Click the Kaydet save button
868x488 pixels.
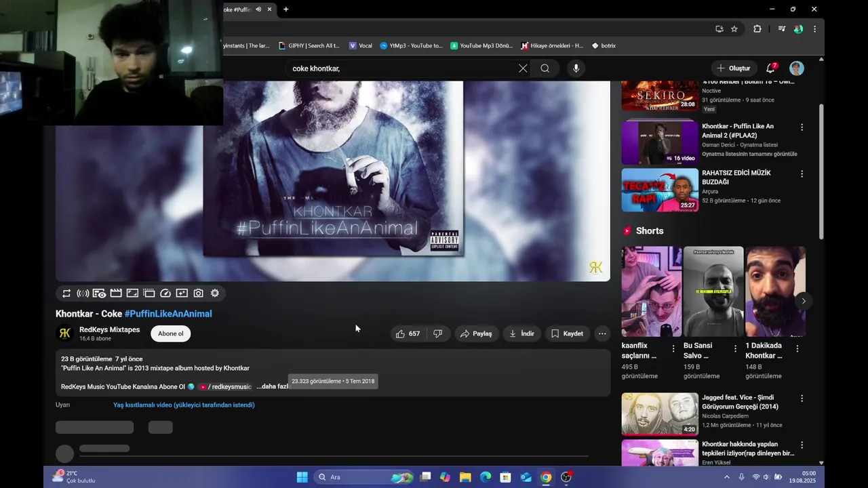567,333
